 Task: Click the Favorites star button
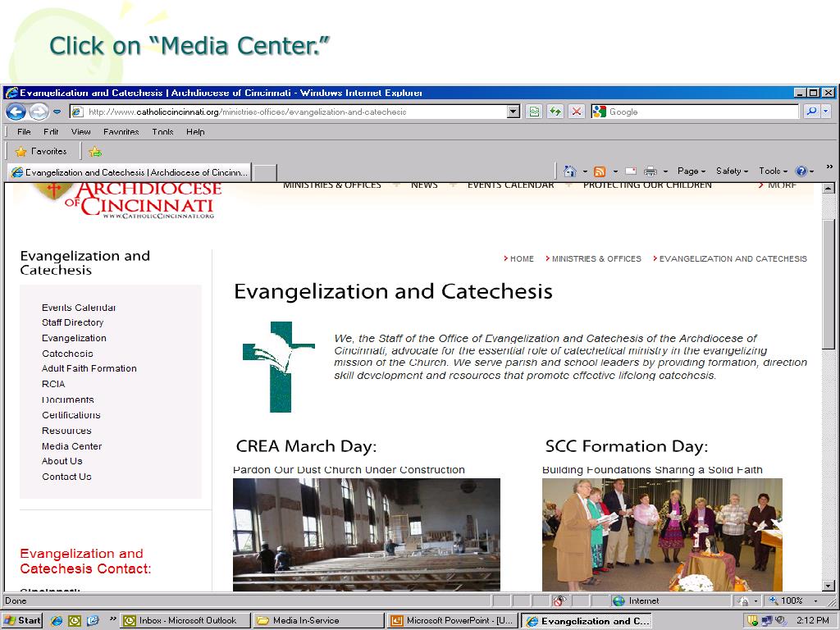tap(42, 152)
